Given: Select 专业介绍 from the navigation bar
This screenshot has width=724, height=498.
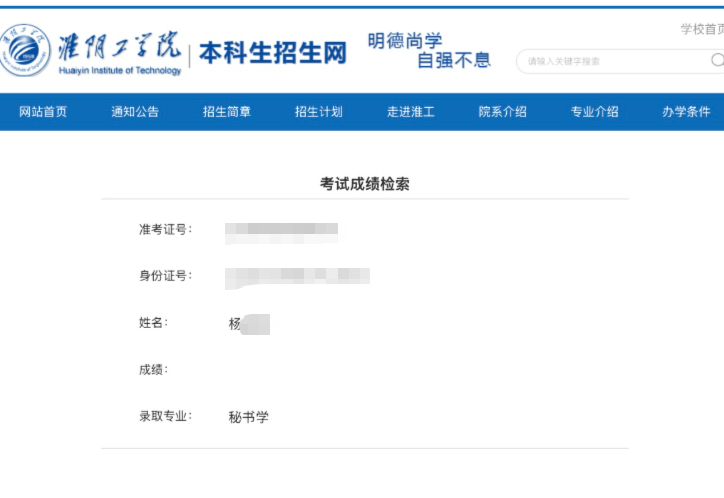Looking at the screenshot, I should [595, 112].
